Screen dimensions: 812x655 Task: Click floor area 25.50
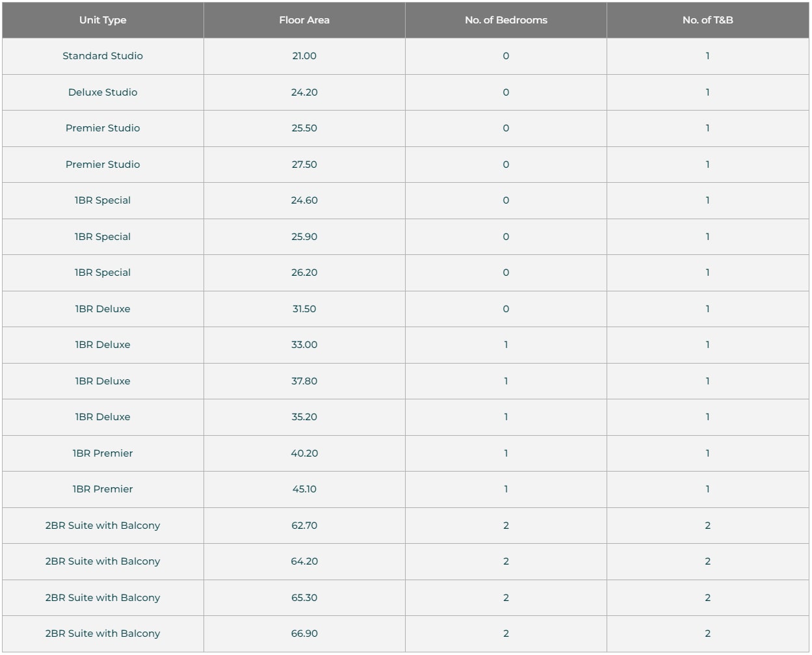[304, 128]
